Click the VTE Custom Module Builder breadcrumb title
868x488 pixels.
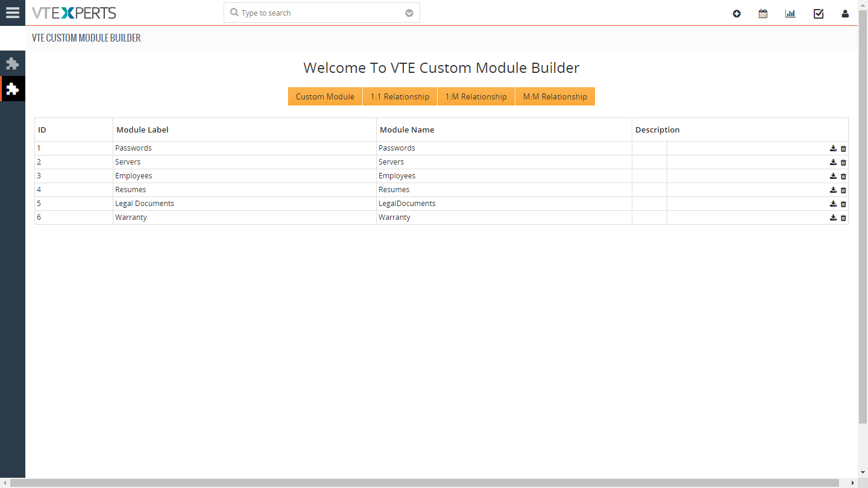pos(86,38)
